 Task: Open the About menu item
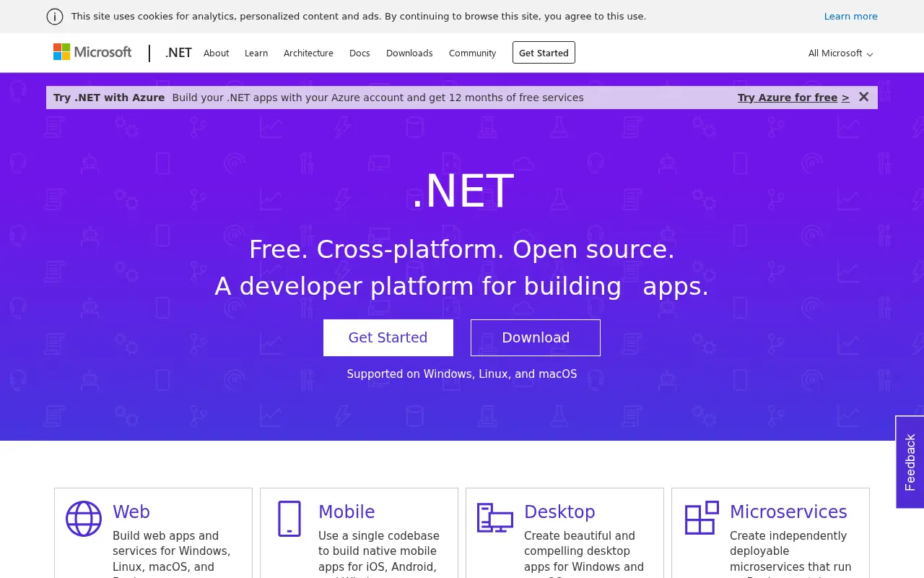pyautogui.click(x=216, y=53)
